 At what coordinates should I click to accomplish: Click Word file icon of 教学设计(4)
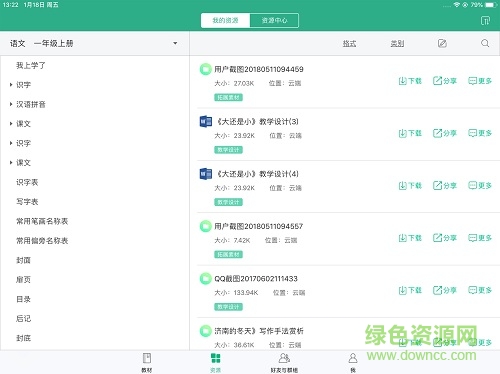[x=206, y=174]
